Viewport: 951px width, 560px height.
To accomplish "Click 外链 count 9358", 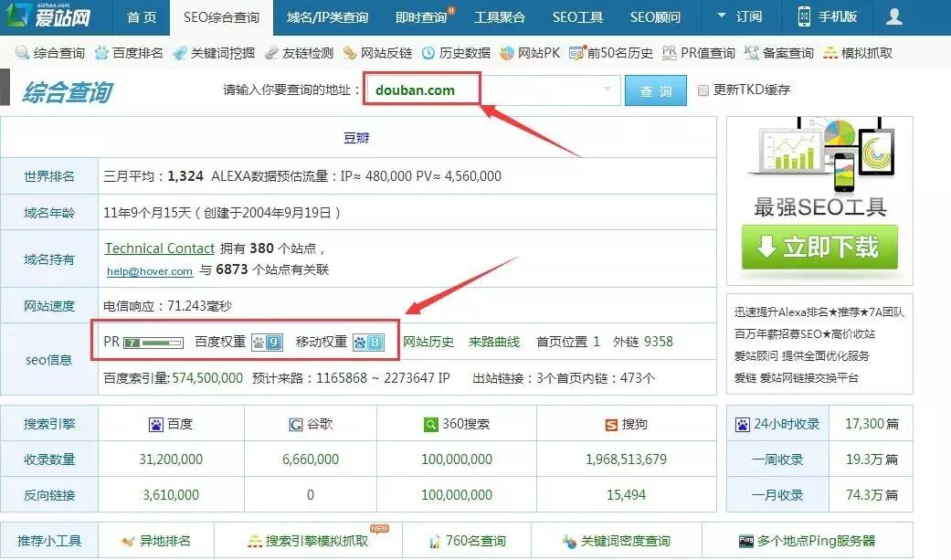I will [x=658, y=342].
